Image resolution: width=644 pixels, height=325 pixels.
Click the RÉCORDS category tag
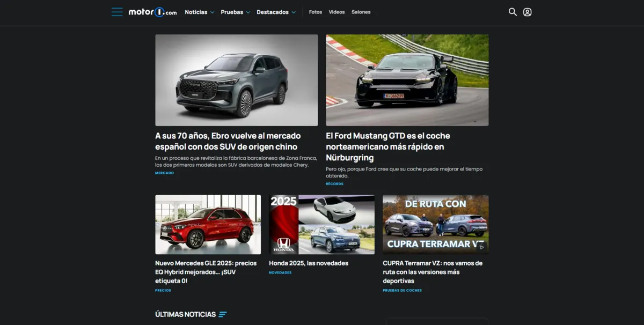(x=334, y=184)
